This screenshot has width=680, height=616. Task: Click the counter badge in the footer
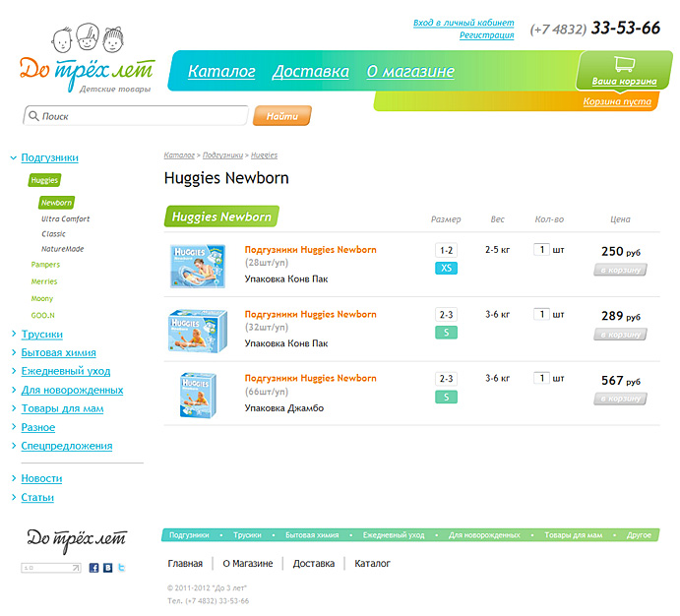(51, 568)
